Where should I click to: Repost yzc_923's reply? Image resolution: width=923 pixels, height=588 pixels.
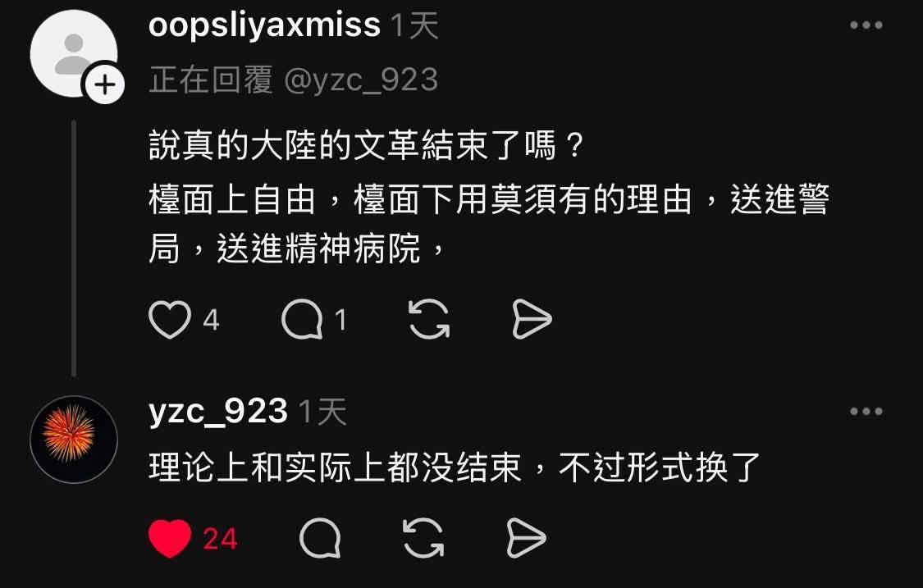[x=423, y=538]
